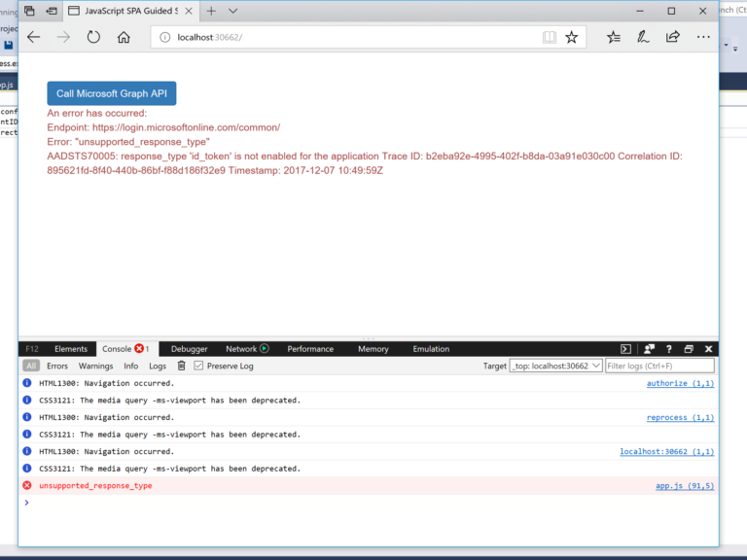Screen dimensions: 747x560
Task: Share this page
Action: [x=673, y=37]
